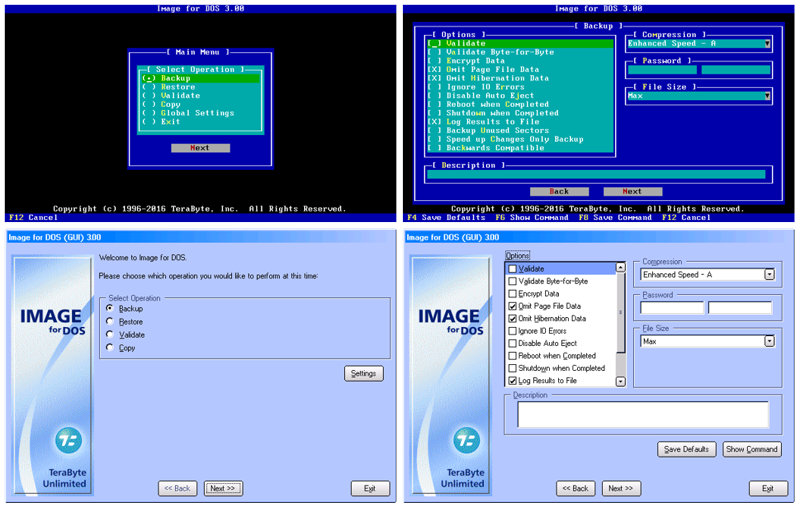Check Validate Byte-for-Byte in the GUI options list
This screenshot has width=800, height=509.
point(512,281)
